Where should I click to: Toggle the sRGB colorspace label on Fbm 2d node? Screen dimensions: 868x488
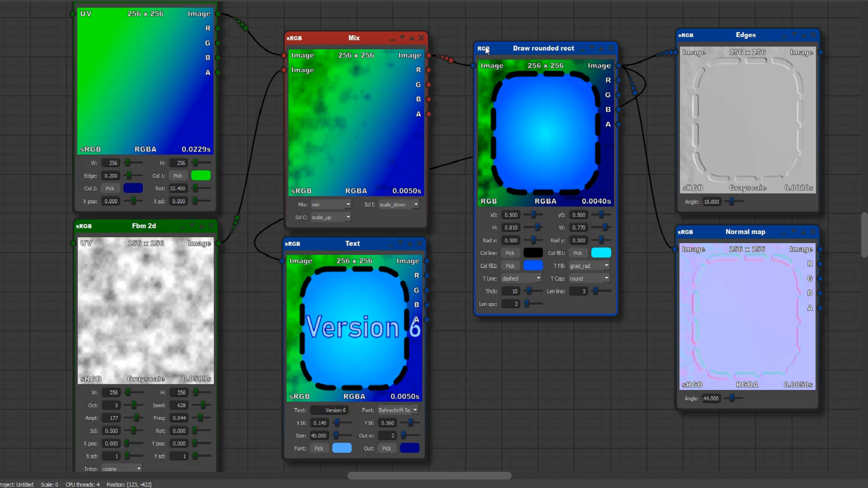84,226
